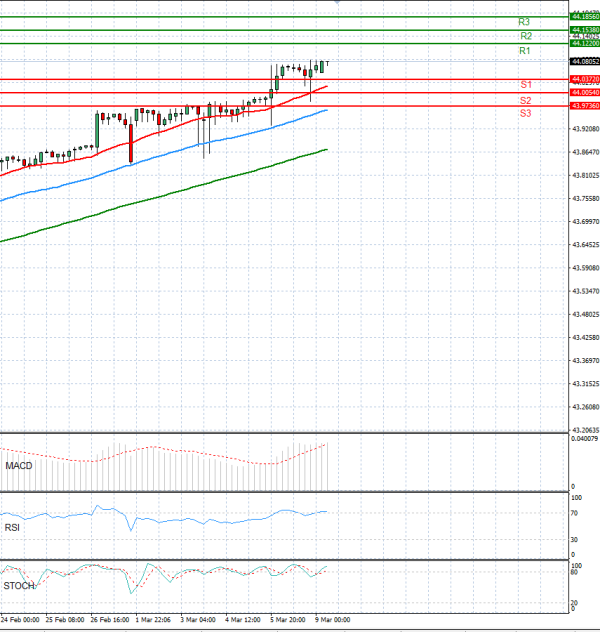600x632 pixels.
Task: Select the 1 Mar 22:06 time label
Action: pos(155,620)
